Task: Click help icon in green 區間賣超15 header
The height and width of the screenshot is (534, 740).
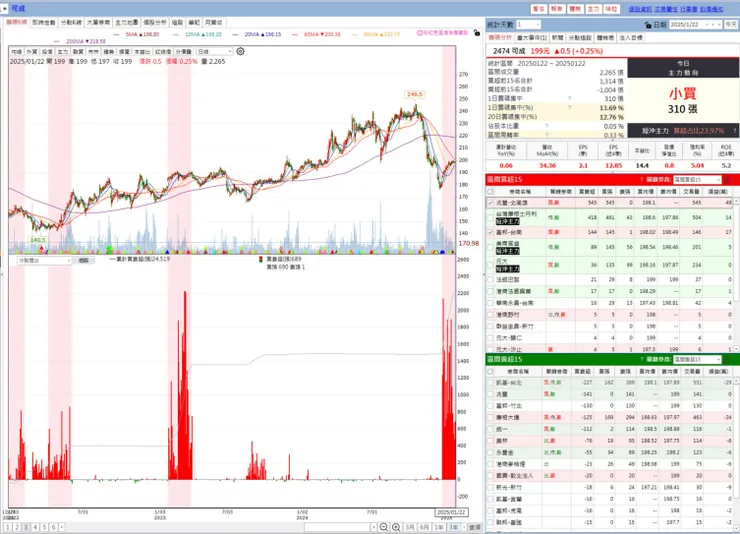Action: 642,359
